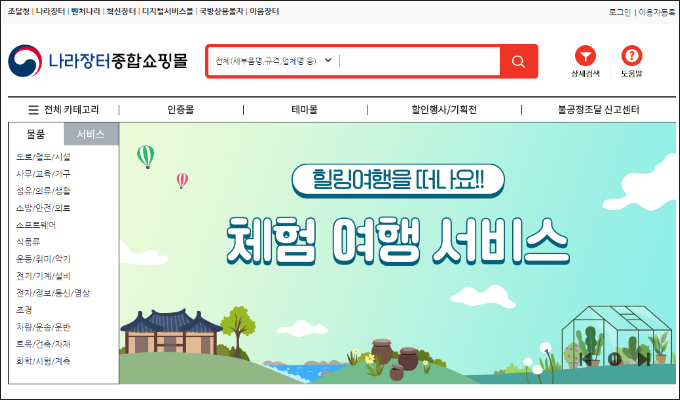Click the 디지털서비스몰 top link
Screen dimensions: 680x400
click(167, 12)
